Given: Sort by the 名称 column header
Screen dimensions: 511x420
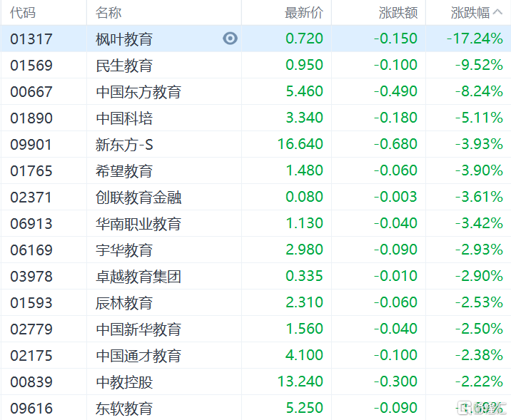Looking at the screenshot, I should (x=108, y=13).
